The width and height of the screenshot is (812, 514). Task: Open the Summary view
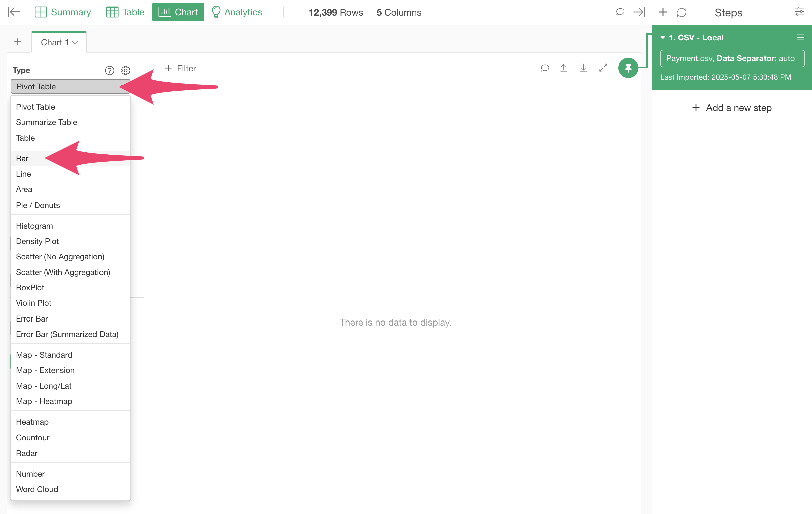(63, 12)
